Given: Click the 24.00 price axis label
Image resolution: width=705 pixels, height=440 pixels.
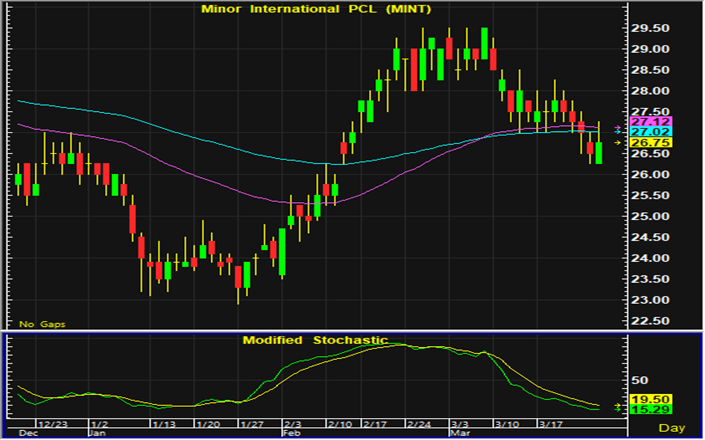Looking at the screenshot, I should coord(650,258).
